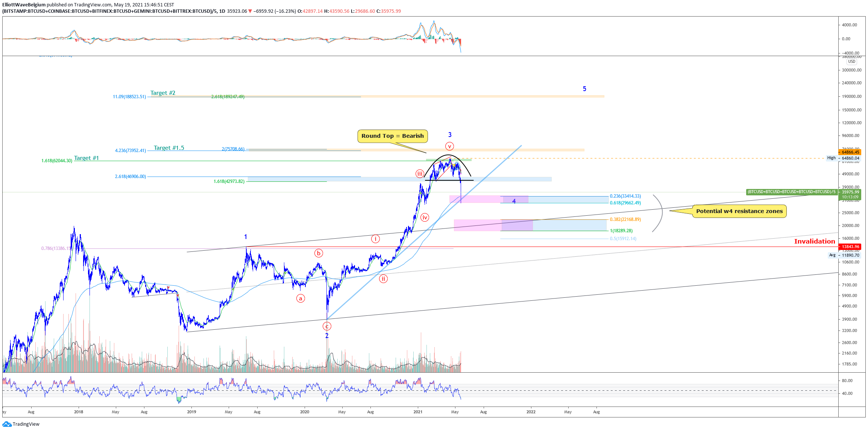This screenshot has width=868, height=431.
Task: Select the "Potential w4 resistance zones" callout
Action: click(739, 211)
